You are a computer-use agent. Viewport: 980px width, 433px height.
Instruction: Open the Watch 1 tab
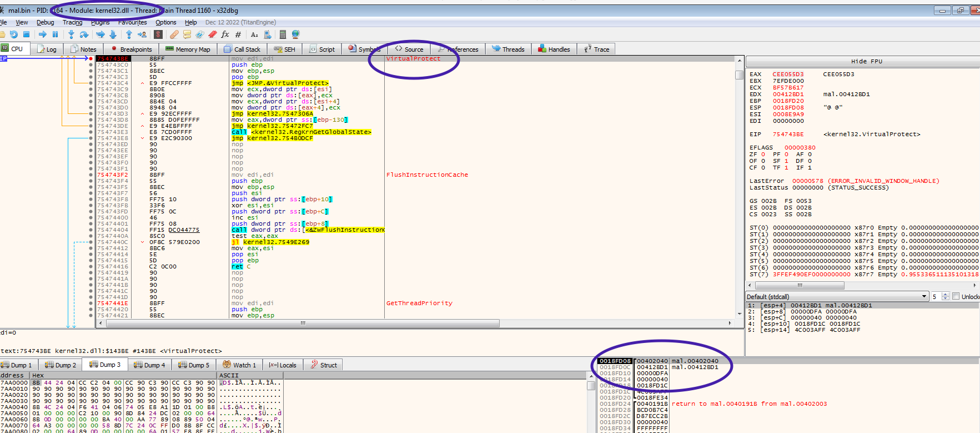(240, 365)
